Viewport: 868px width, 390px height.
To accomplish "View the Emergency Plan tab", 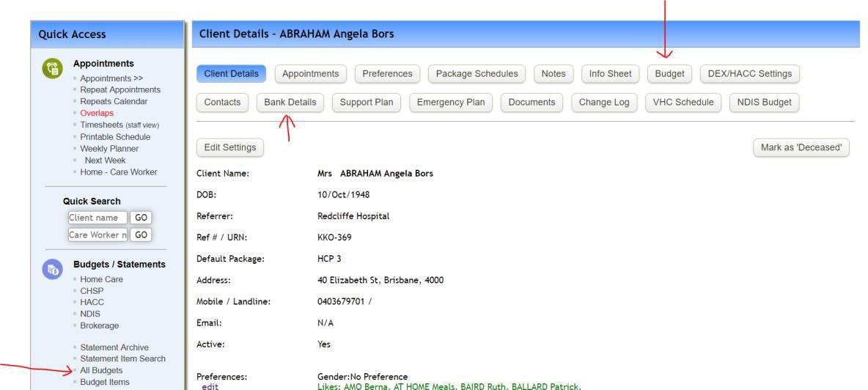I will 451,102.
